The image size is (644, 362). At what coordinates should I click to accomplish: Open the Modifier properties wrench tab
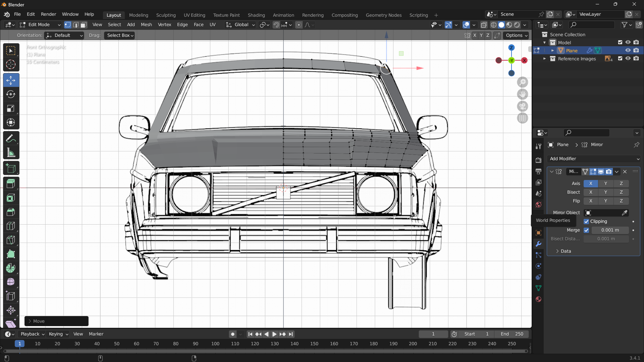(x=538, y=244)
